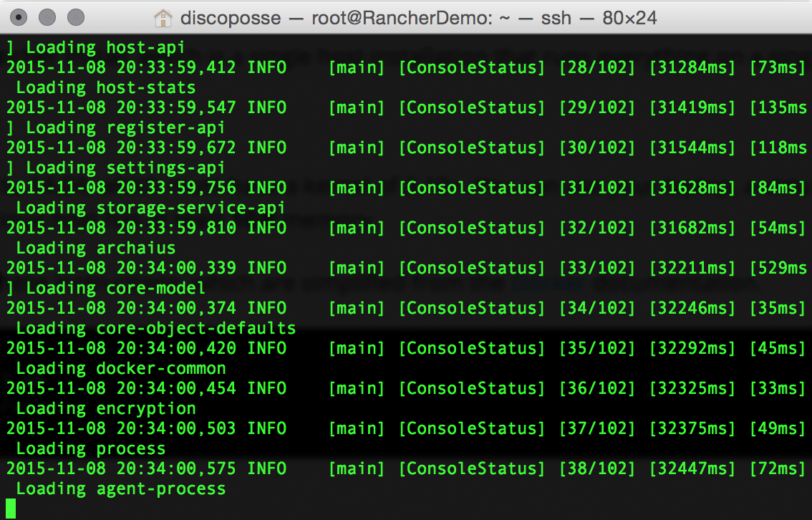The image size is (812, 520).
Task: Click the '[33/102]' progress counter
Action: point(596,268)
